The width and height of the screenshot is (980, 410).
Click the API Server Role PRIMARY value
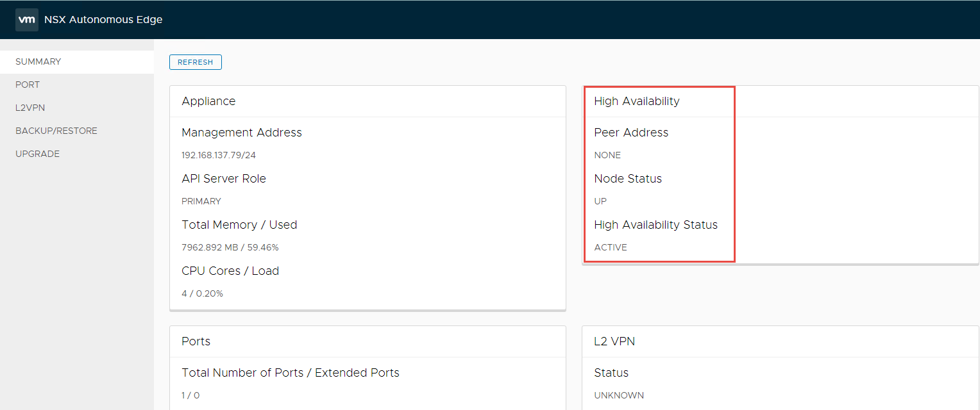click(x=201, y=201)
